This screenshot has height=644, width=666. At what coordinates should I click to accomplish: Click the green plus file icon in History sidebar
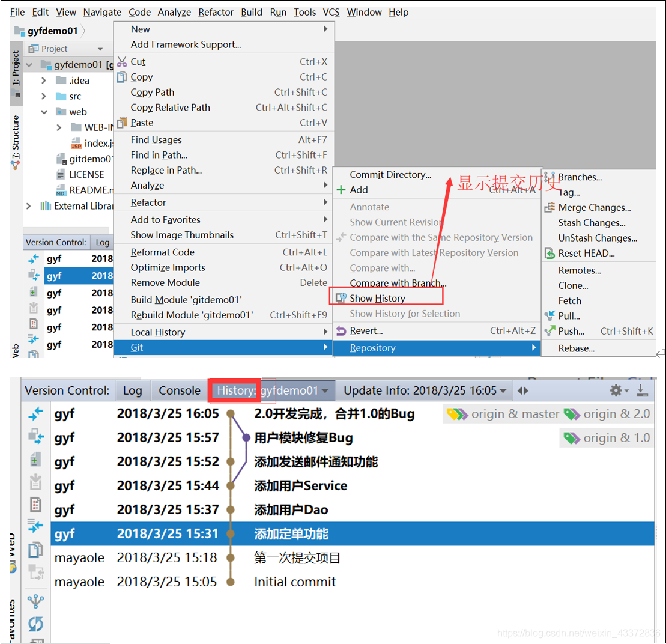tap(35, 459)
